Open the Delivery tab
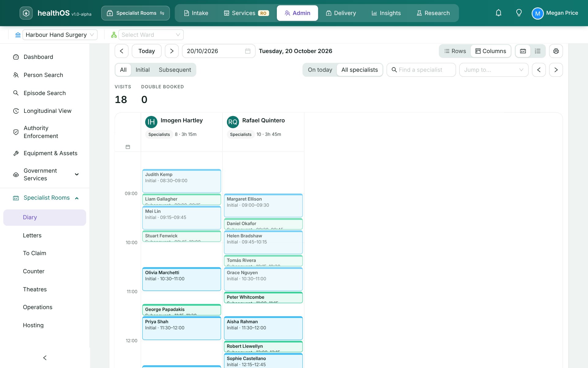This screenshot has height=368, width=588. tap(341, 13)
